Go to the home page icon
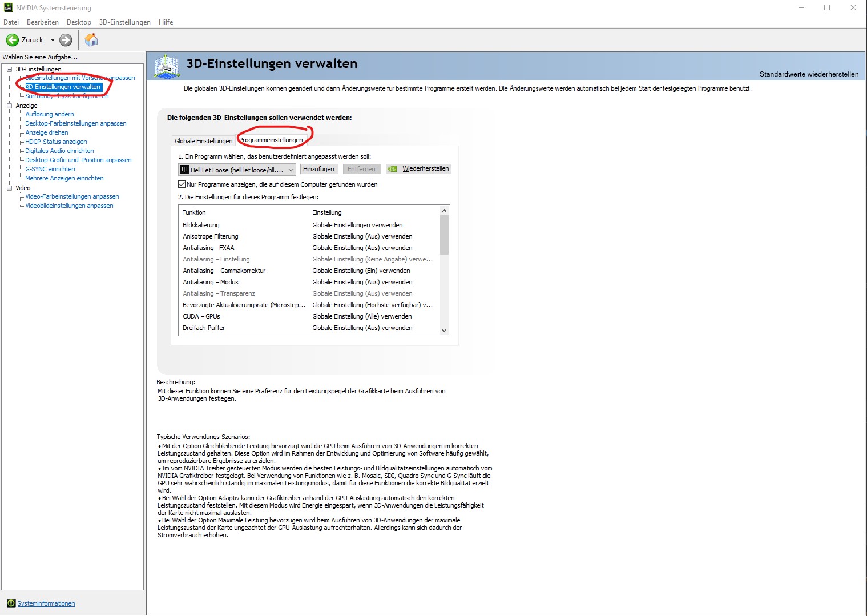Screen dimensions: 867x616 pyautogui.click(x=91, y=40)
